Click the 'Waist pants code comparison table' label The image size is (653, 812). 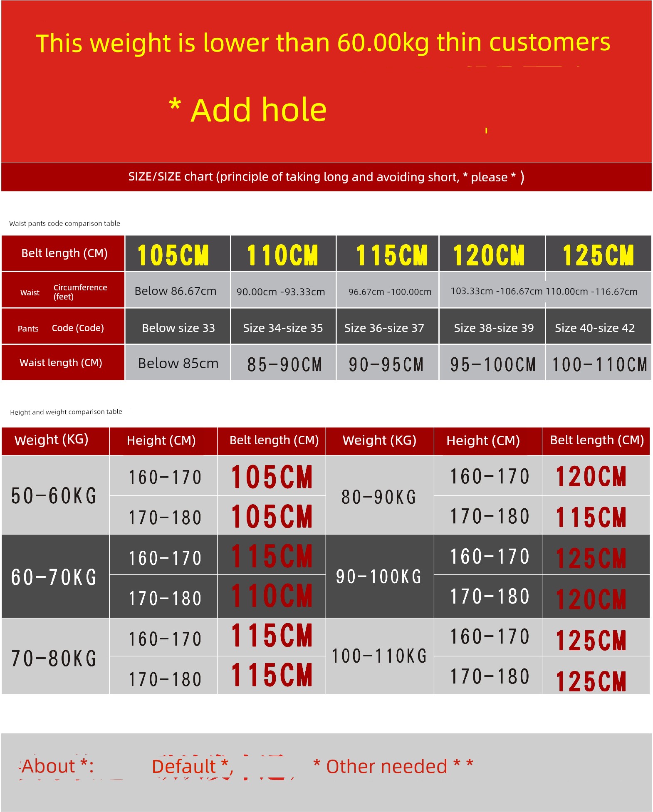click(64, 223)
